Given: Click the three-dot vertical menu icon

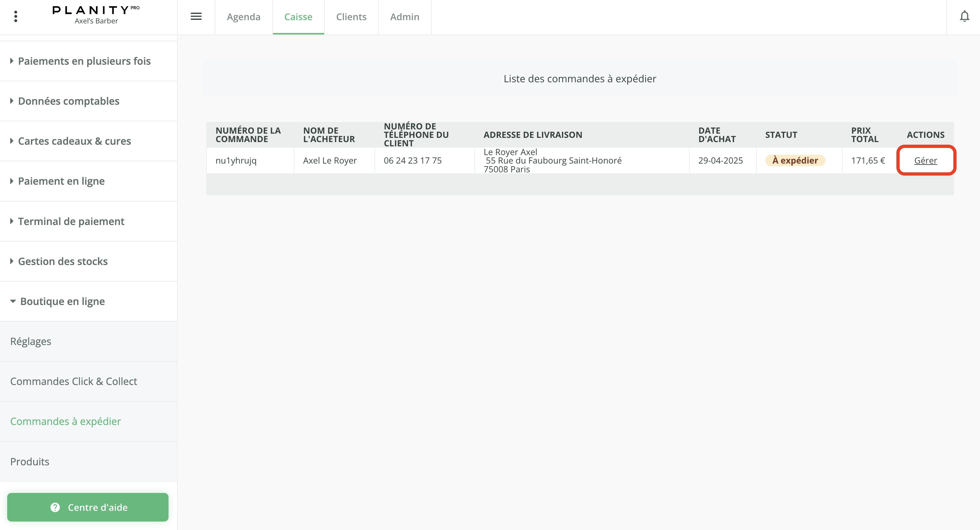Looking at the screenshot, I should [x=16, y=16].
